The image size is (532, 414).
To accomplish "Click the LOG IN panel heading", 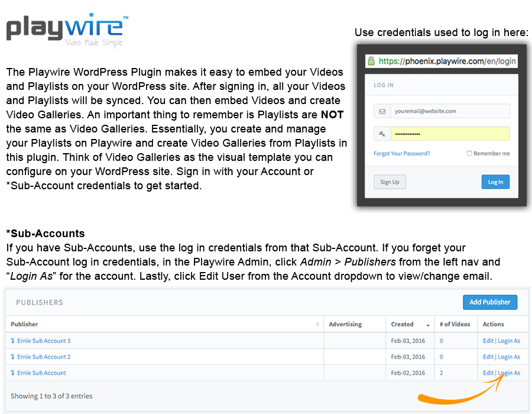I will click(x=384, y=85).
